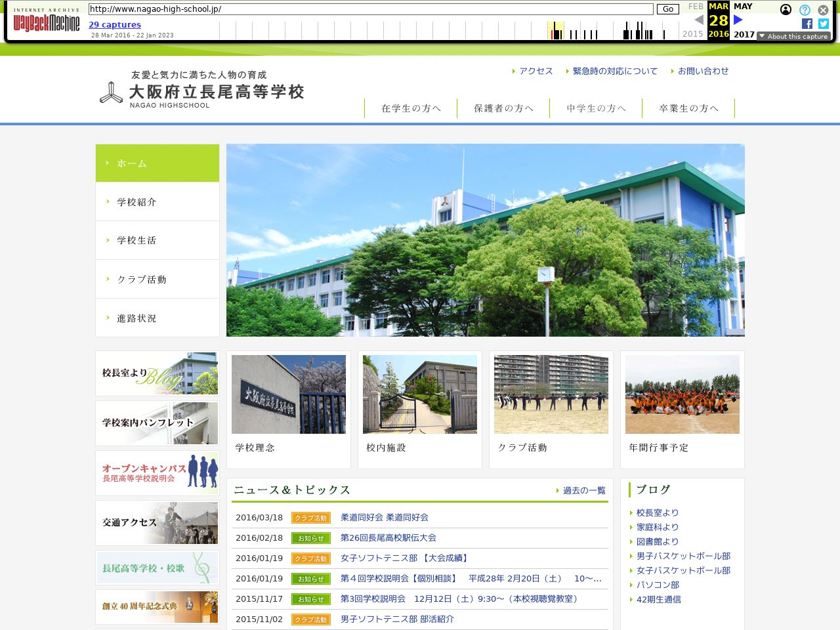840x630 pixels.
Task: Open the 29 captures link
Action: point(115,25)
